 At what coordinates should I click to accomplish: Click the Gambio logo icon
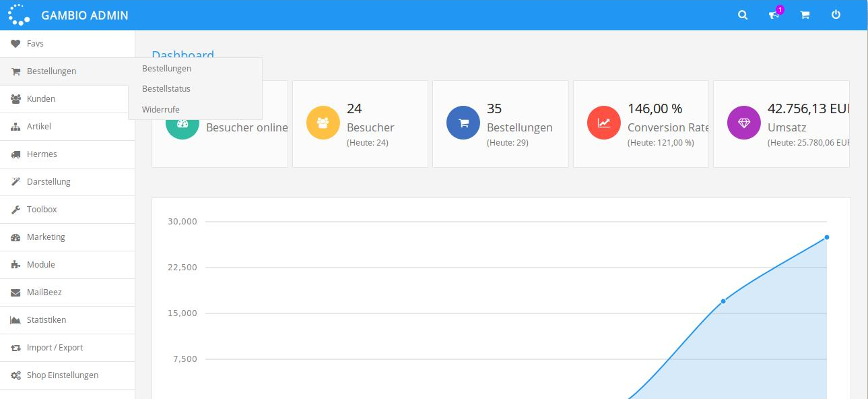click(19, 15)
